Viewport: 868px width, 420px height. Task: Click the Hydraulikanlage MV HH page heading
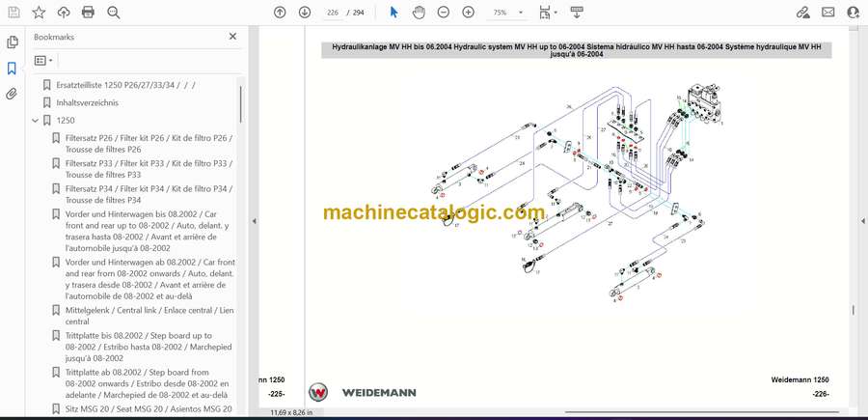(x=577, y=50)
